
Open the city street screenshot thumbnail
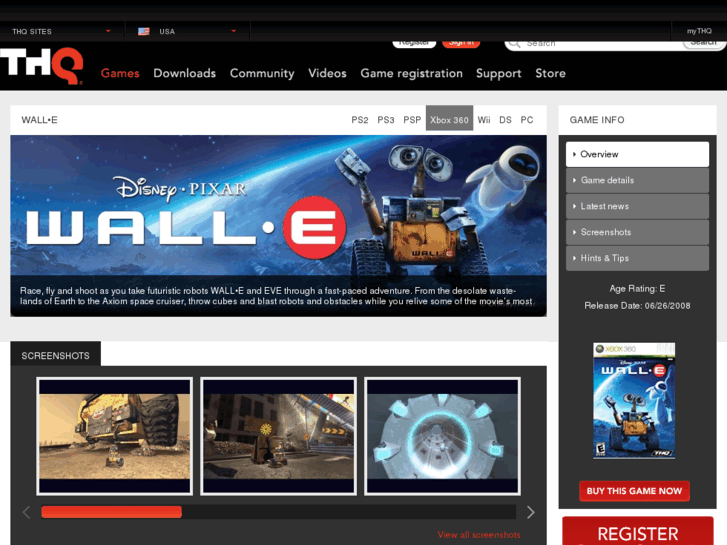click(278, 436)
